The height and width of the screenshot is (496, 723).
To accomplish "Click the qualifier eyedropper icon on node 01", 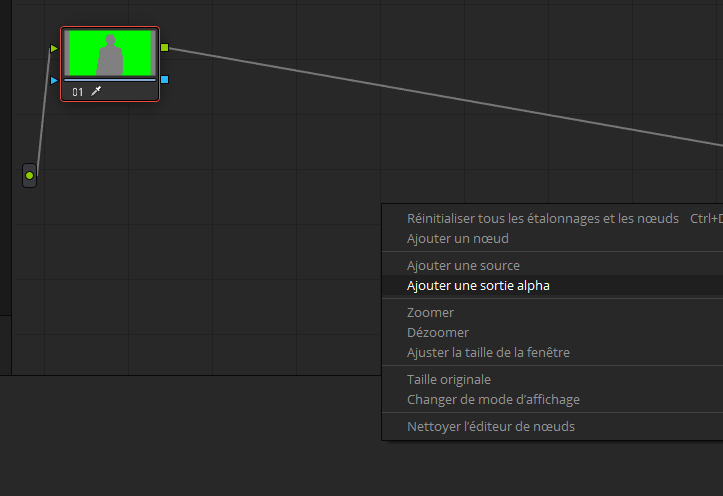I will click(x=97, y=92).
